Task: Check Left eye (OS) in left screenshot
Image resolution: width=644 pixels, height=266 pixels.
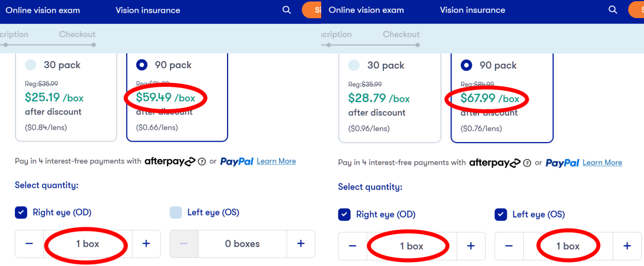Action: click(175, 213)
